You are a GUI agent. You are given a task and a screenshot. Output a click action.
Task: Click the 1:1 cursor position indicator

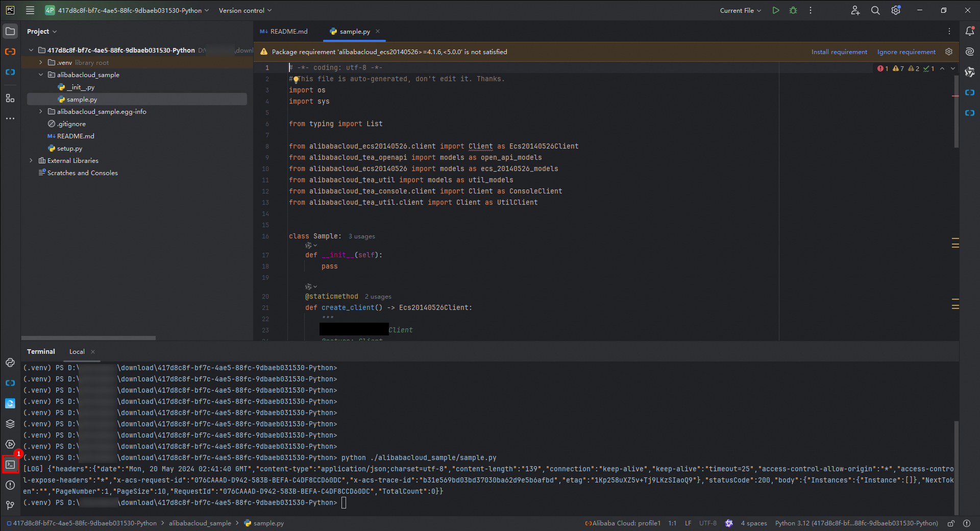pyautogui.click(x=672, y=523)
